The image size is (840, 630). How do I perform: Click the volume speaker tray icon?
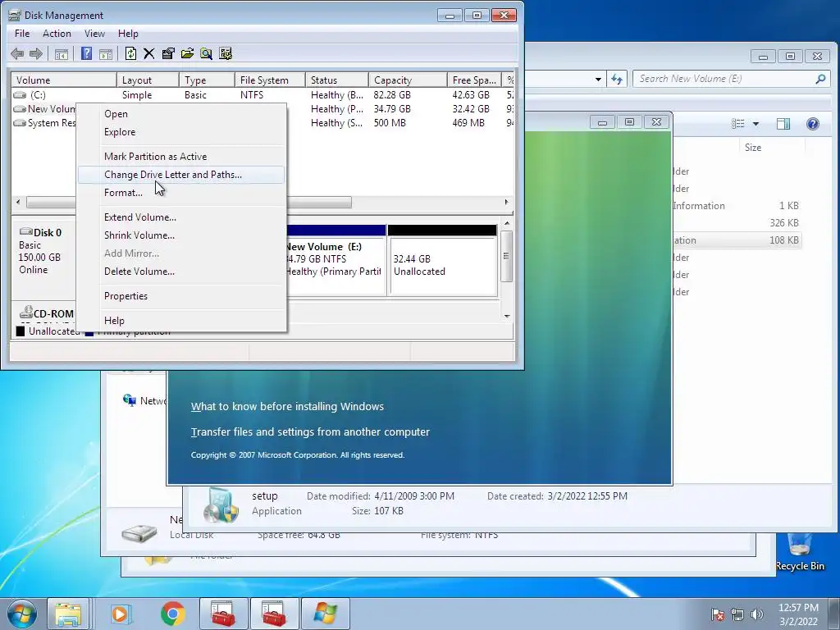(756, 614)
